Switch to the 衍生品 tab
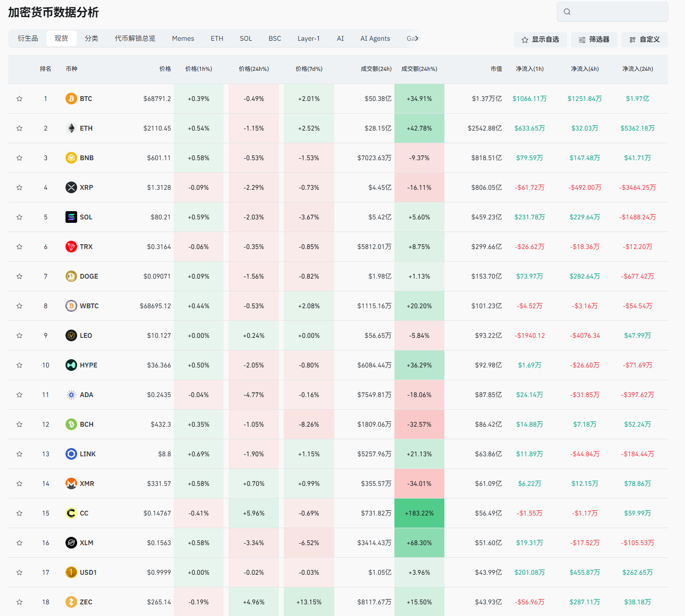The image size is (685, 616). click(x=28, y=38)
